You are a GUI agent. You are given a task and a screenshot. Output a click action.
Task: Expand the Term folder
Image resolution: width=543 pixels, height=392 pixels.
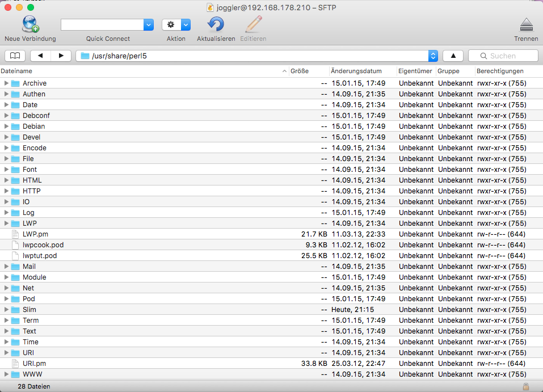point(6,321)
